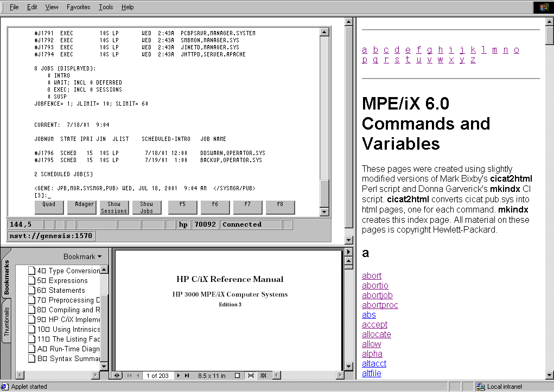Open the Bookmark dropdown menu
Image resolution: width=554 pixels, height=392 pixels.
82,257
